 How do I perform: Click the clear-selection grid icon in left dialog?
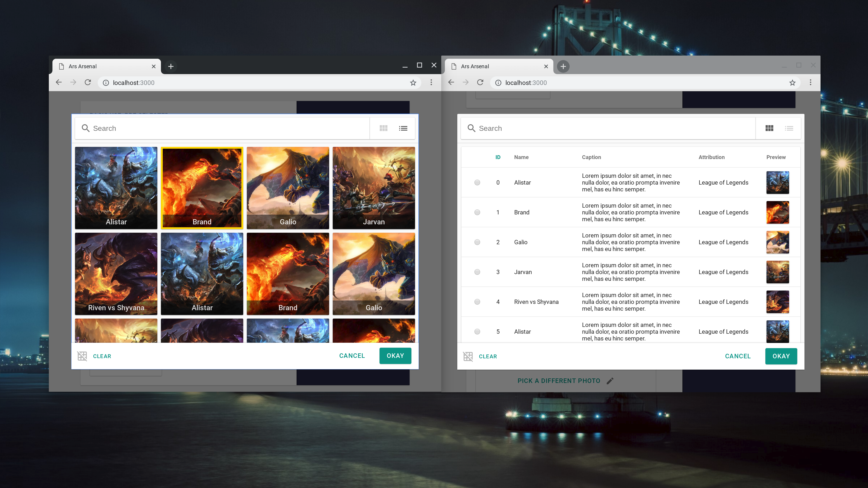point(82,356)
